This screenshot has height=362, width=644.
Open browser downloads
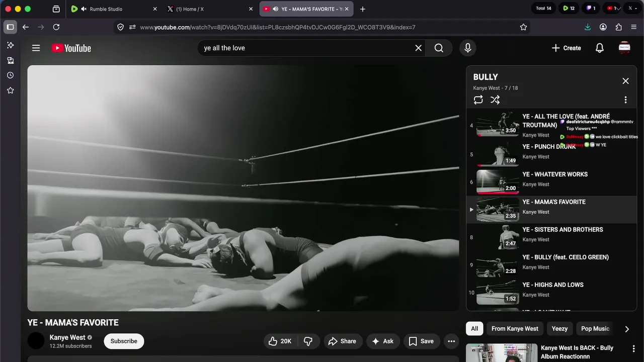587,27
